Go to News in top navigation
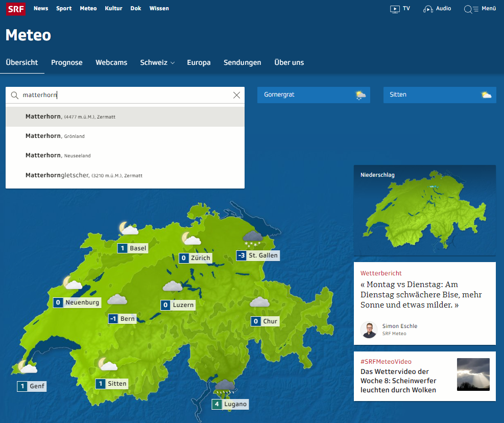Screen dimensions: 504x423 41,8
